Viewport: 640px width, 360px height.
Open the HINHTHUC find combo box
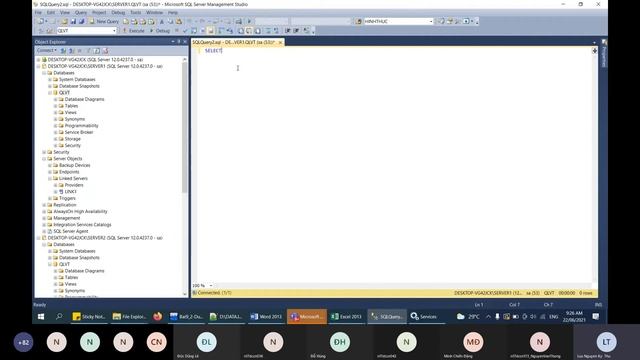(398, 21)
